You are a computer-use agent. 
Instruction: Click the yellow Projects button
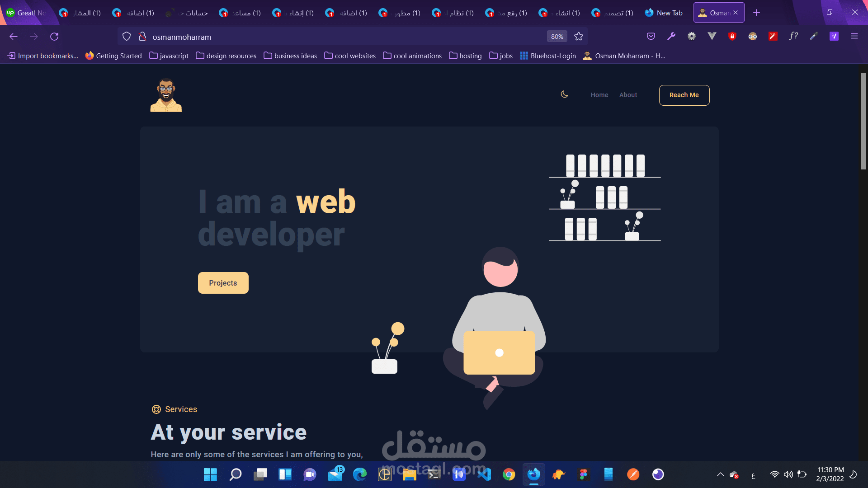tap(223, 283)
